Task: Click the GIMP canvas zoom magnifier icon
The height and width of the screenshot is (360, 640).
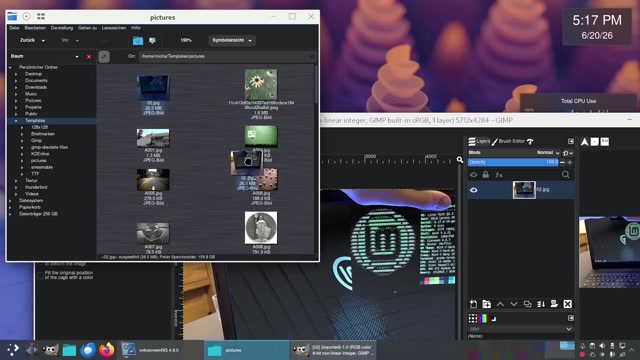Action: pyautogui.click(x=460, y=160)
